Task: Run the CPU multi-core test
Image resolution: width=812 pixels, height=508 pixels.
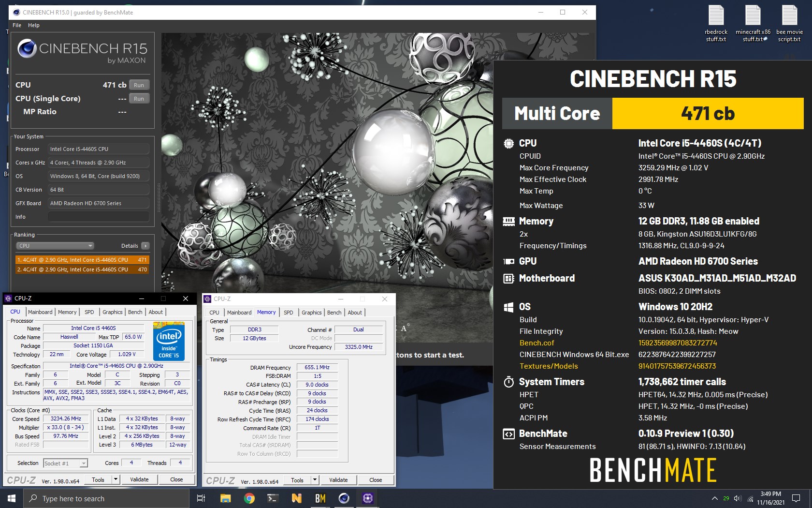Action: click(139, 85)
